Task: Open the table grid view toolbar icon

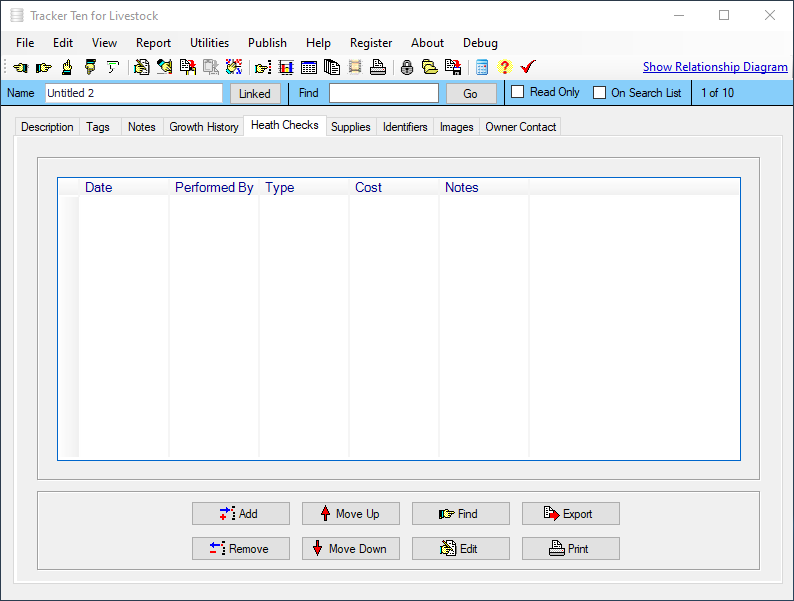Action: coord(309,67)
